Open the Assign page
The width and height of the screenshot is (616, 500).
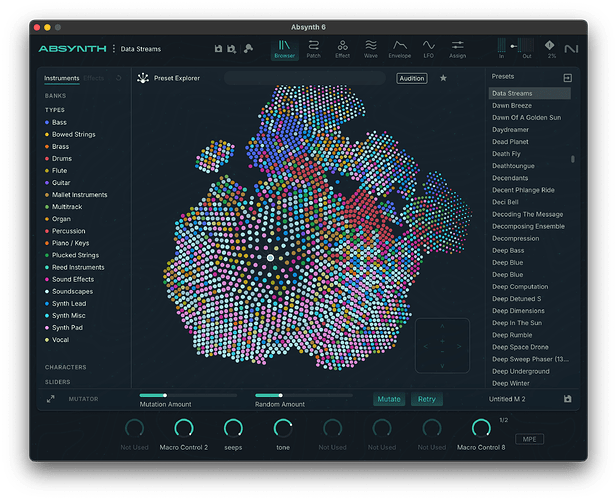click(x=457, y=49)
